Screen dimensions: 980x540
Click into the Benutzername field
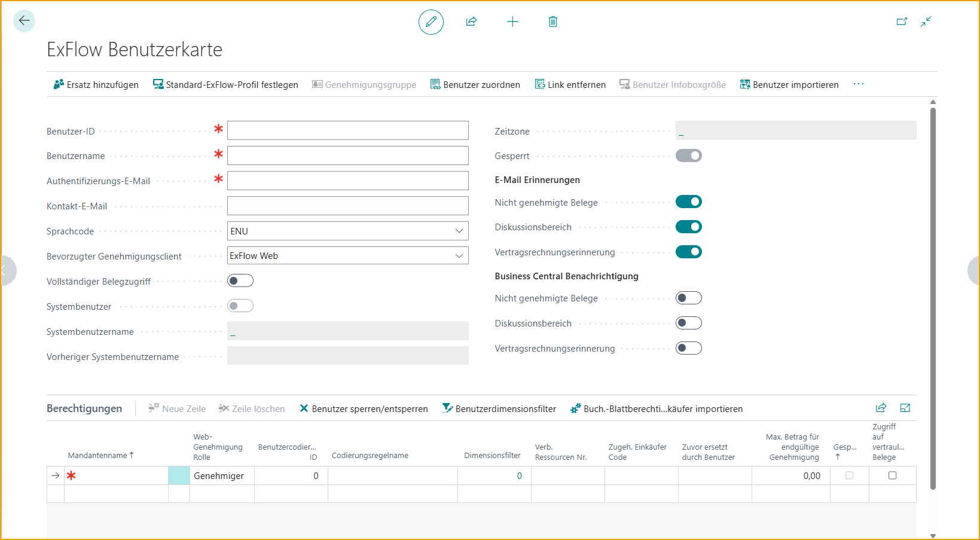click(x=348, y=155)
